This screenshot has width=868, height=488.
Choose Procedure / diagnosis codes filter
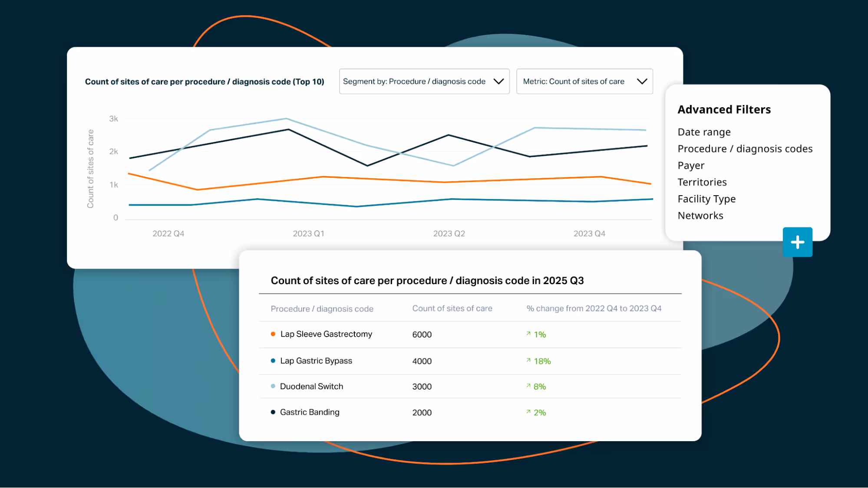(x=745, y=149)
